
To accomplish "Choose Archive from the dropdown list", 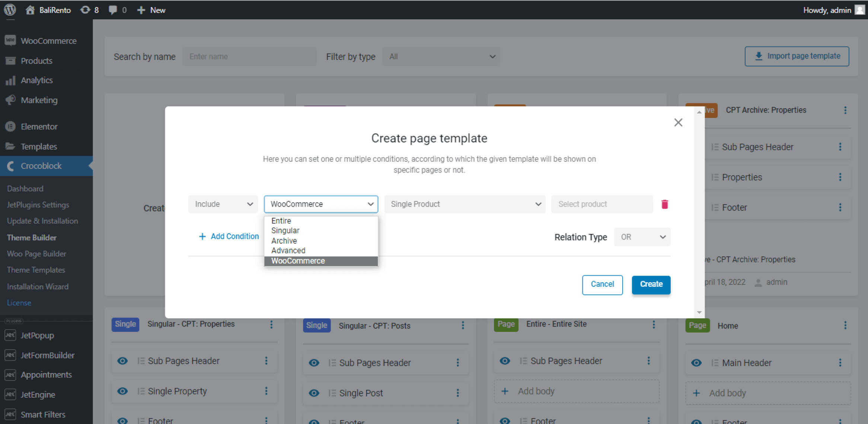I will tap(321, 241).
